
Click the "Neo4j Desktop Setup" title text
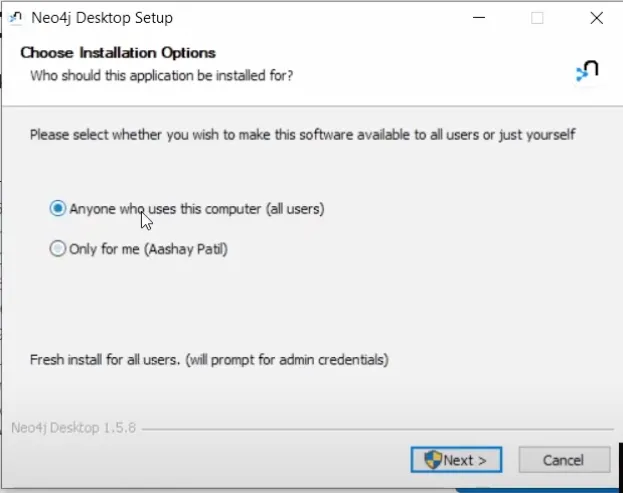click(x=102, y=17)
